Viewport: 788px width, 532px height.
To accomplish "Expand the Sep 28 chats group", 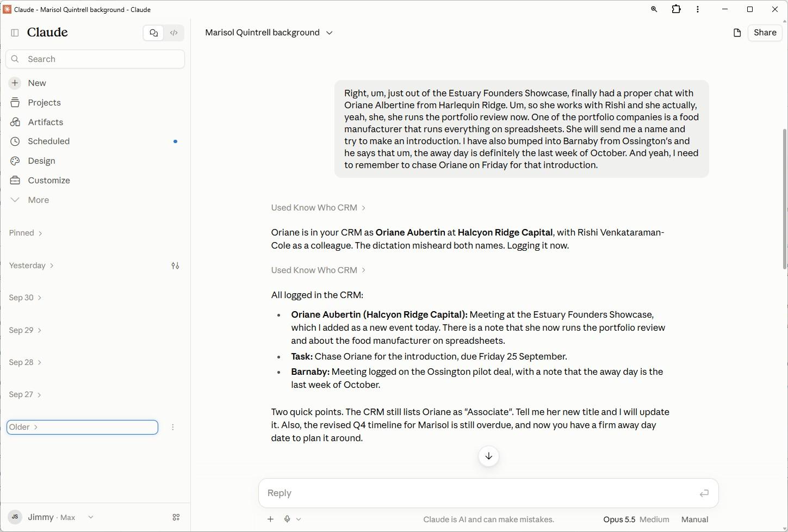I will pos(25,362).
